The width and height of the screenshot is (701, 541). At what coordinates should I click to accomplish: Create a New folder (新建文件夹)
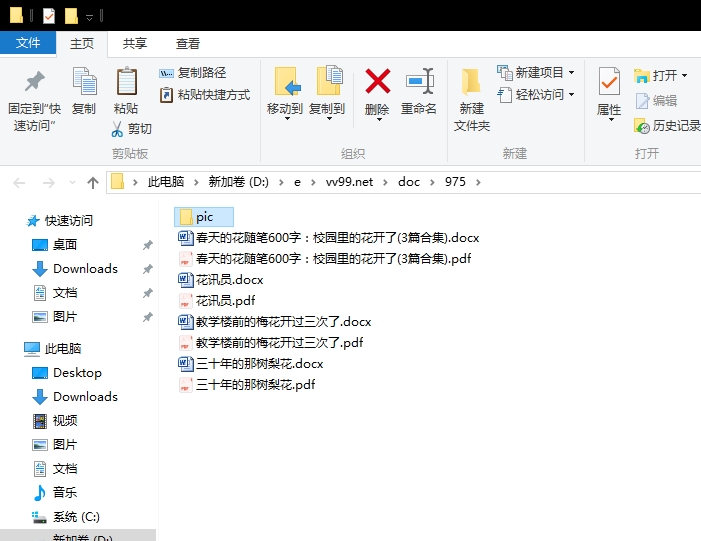pos(472,100)
